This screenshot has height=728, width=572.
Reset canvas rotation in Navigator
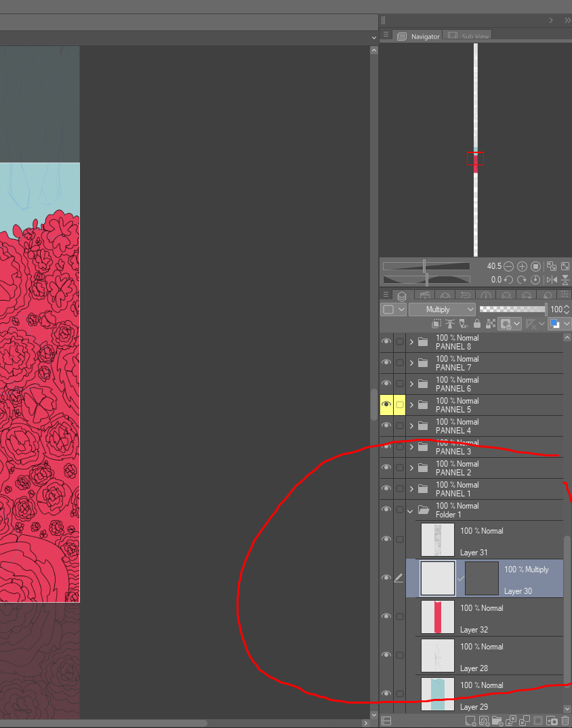(x=535, y=279)
